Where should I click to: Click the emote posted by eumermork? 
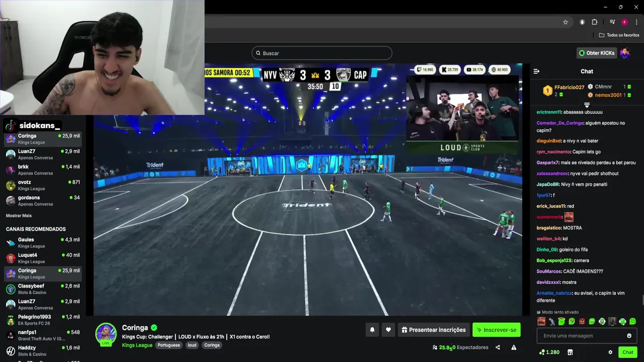tap(569, 217)
